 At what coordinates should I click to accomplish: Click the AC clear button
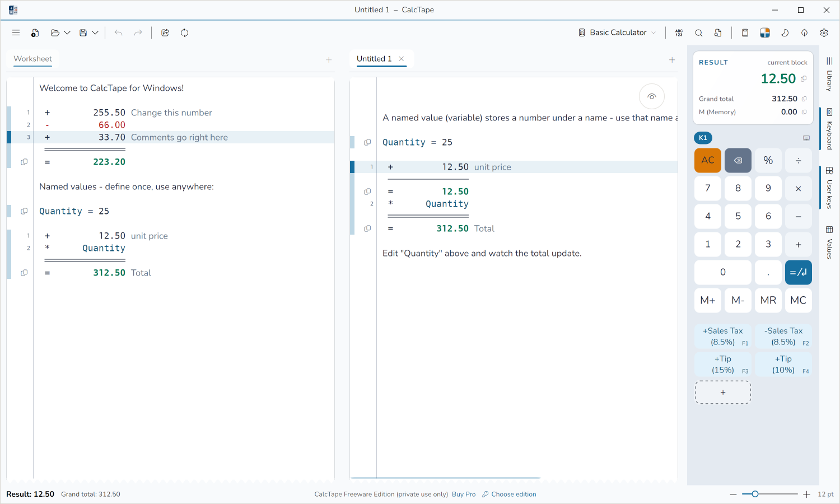point(708,160)
